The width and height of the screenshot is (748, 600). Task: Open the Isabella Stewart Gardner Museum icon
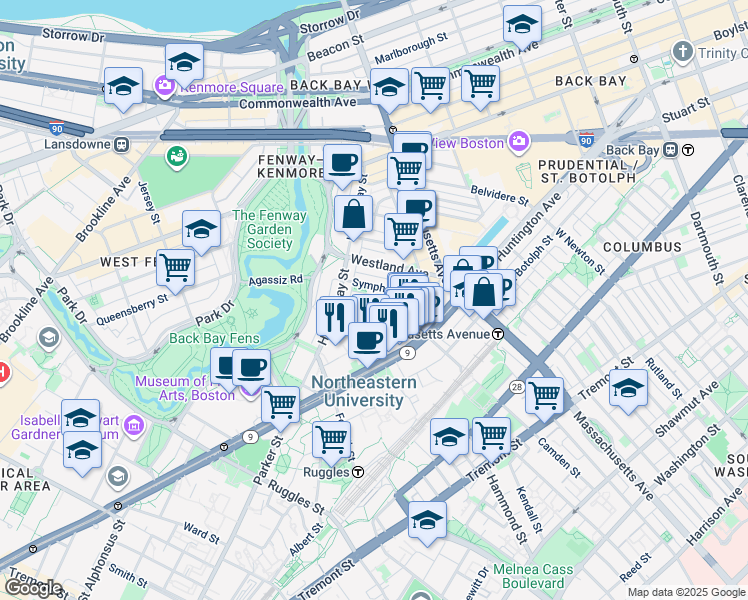(x=134, y=425)
